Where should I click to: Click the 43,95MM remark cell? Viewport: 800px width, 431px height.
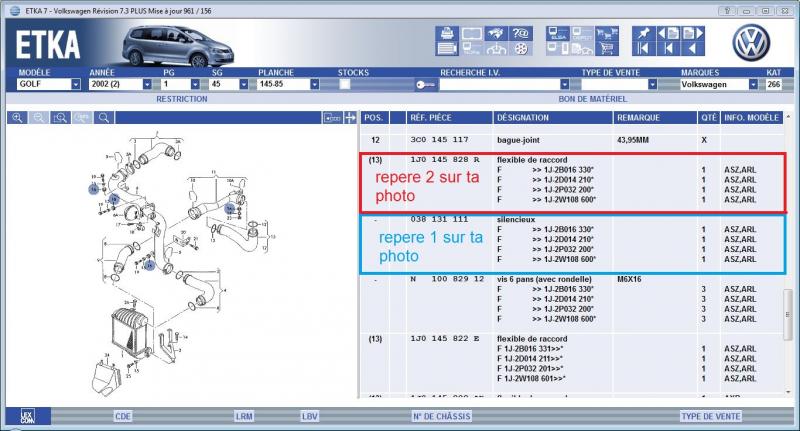(633, 140)
